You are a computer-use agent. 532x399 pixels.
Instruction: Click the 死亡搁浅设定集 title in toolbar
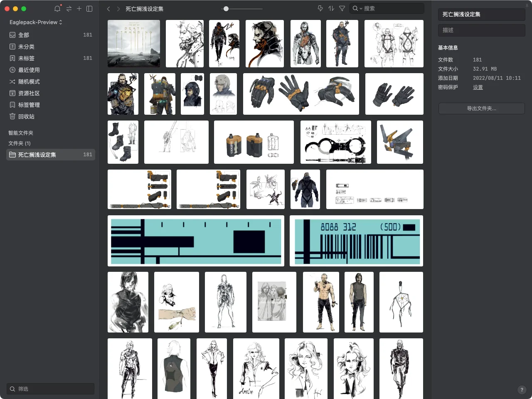click(144, 9)
